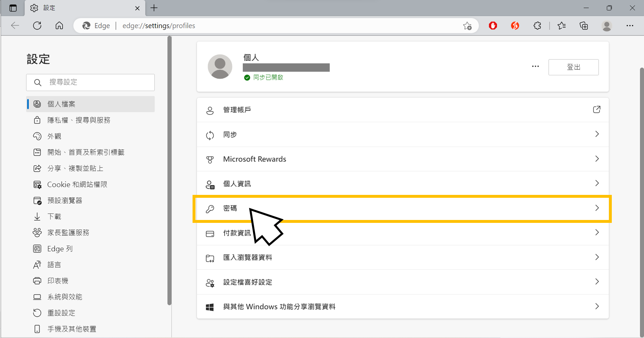Open the Favorites list icon
The width and height of the screenshot is (644, 338).
click(562, 26)
